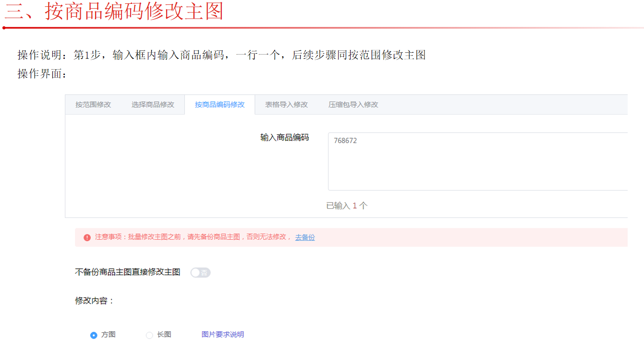
Task: Click the 操作说明 instruction line
Action: pyautogui.click(x=221, y=55)
